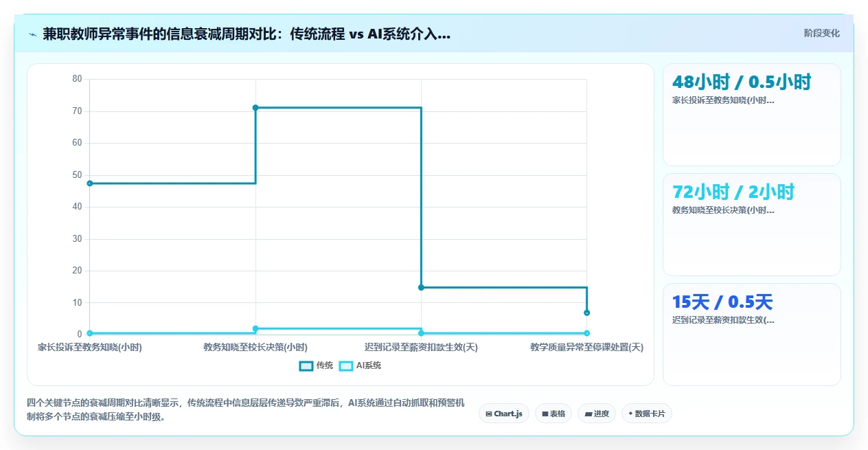Toggle the 传统 legend entry

click(x=317, y=365)
